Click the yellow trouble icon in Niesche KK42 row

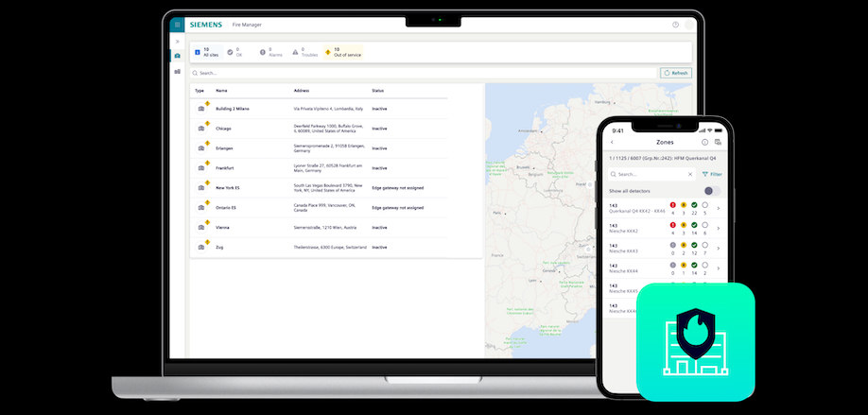click(x=684, y=225)
